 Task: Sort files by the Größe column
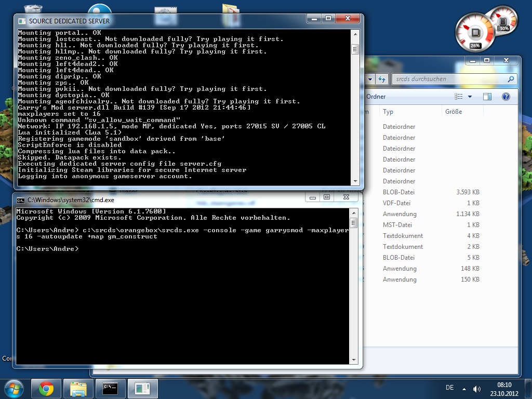(453, 112)
